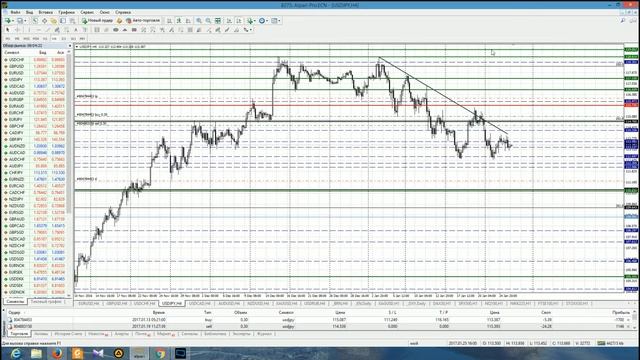The height and width of the screenshot is (360, 640).
Task: Switch to EURUSD,H4 chart tab
Action: (x=89, y=304)
